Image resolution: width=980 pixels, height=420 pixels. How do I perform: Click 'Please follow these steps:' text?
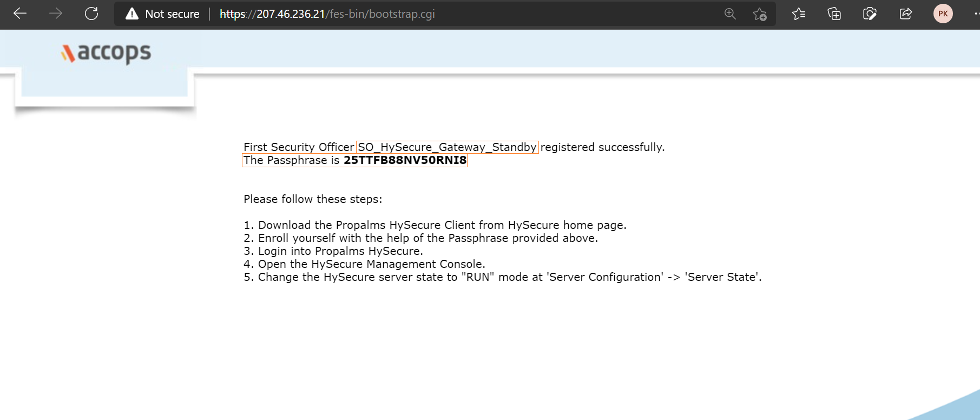(313, 199)
